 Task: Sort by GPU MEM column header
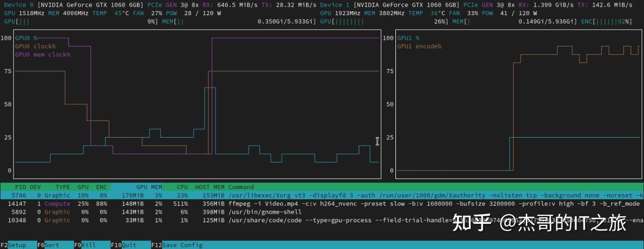click(x=149, y=187)
